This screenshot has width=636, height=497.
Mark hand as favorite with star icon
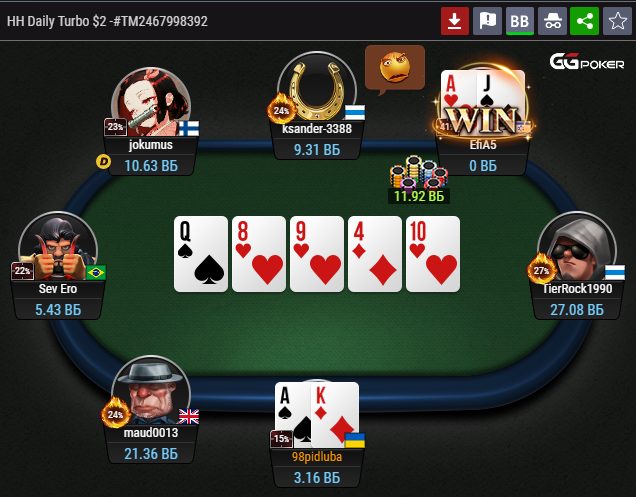[x=617, y=21]
